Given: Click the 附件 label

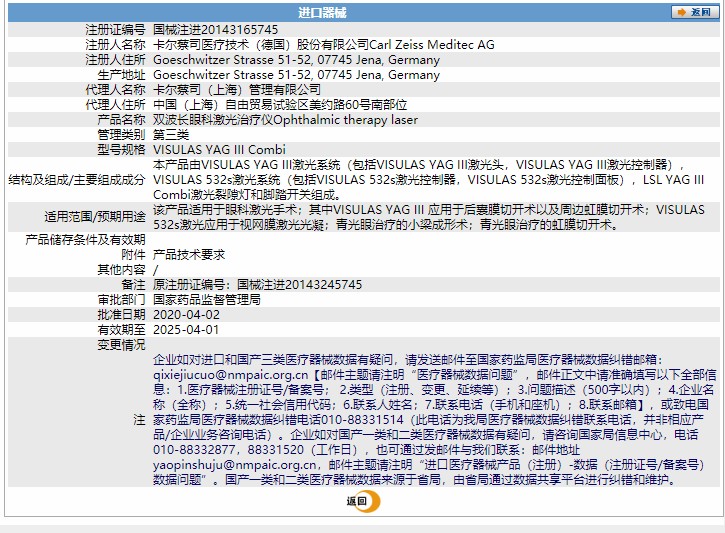Looking at the screenshot, I should (x=133, y=255).
